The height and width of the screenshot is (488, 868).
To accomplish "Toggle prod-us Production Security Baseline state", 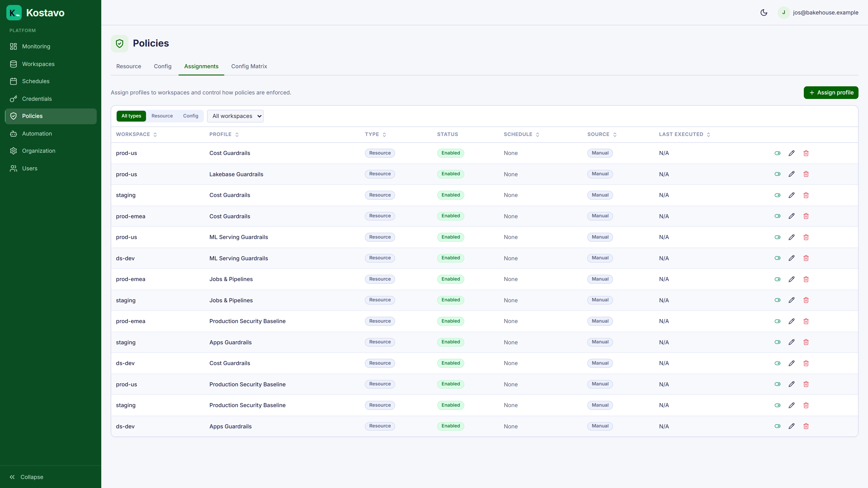I will pos(777,384).
